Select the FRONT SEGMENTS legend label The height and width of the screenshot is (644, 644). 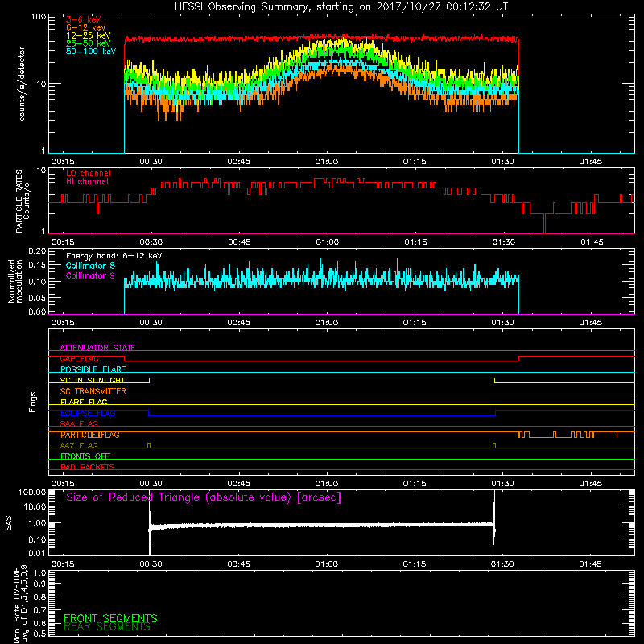pos(110,618)
